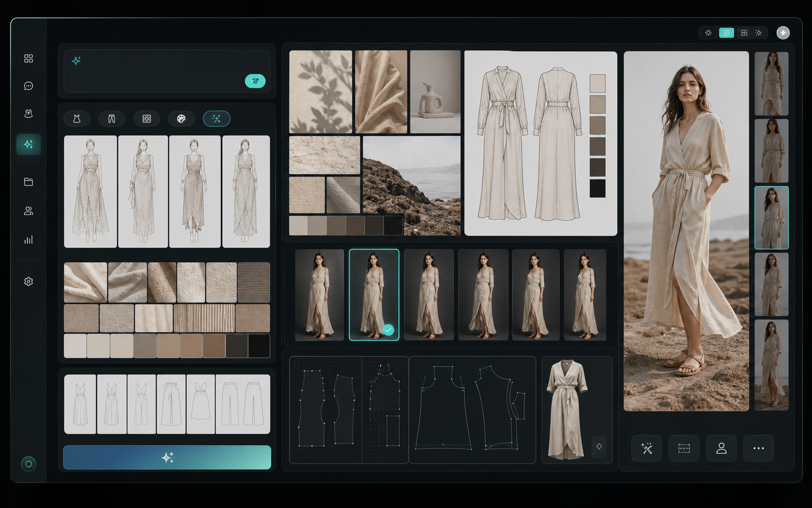Image resolution: width=812 pixels, height=508 pixels.
Task: Open the draped cream fabric moodboard image
Action: [x=381, y=92]
